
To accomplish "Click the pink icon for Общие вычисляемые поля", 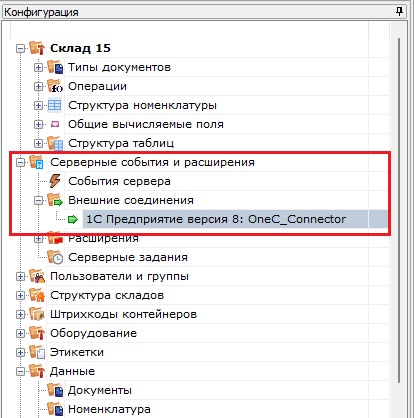I will (55, 124).
